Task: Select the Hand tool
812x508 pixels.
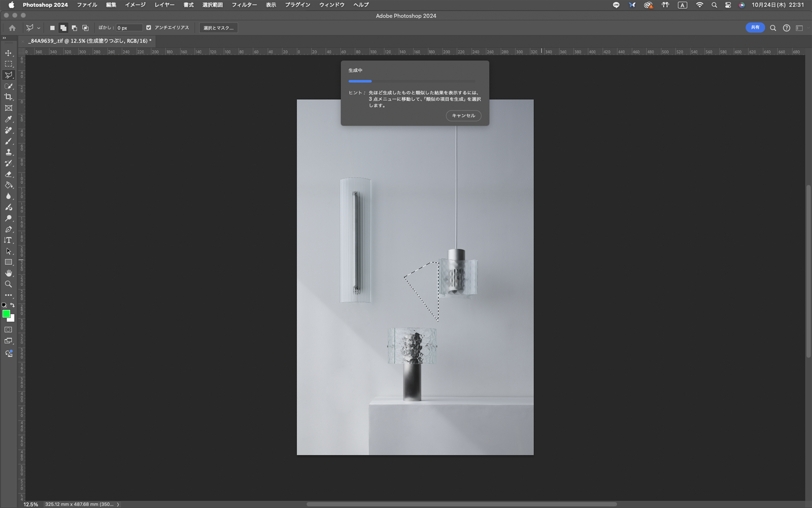Action: coord(9,273)
